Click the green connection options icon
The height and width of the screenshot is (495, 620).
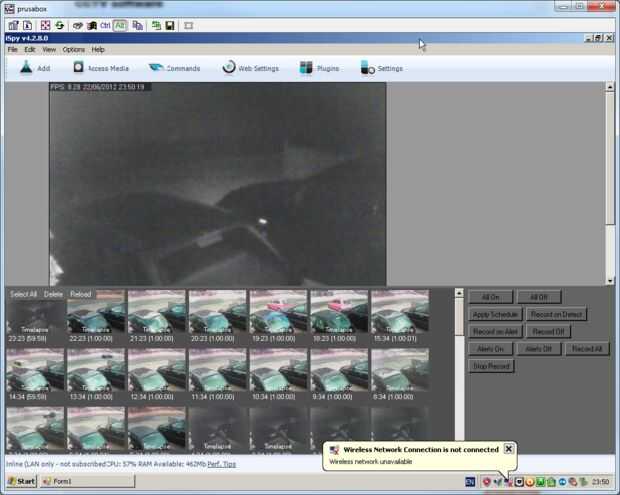coord(156,26)
